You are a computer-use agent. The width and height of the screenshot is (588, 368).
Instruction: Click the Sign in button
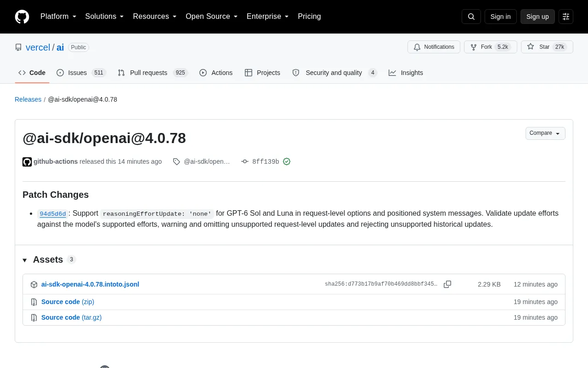(x=500, y=17)
